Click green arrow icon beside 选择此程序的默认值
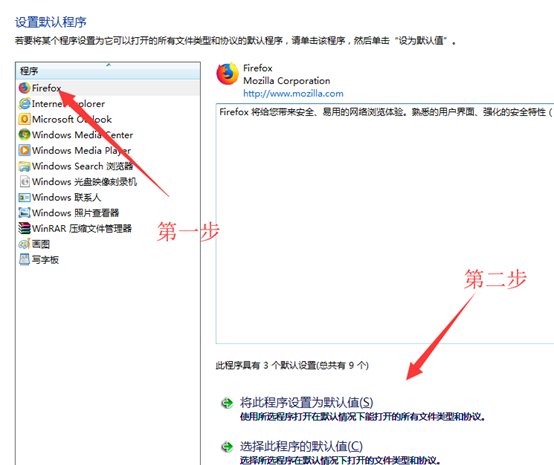This screenshot has width=554, height=465. coord(227,447)
